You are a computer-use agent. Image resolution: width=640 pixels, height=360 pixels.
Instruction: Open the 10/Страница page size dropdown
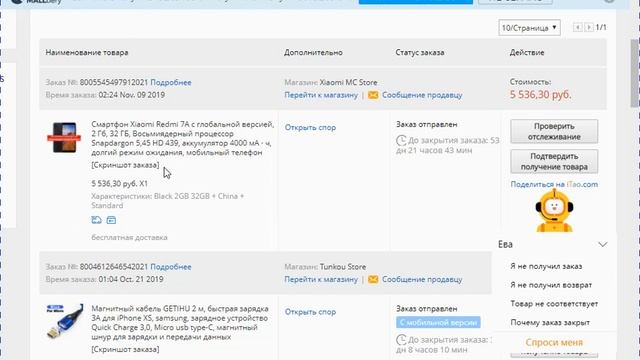pyautogui.click(x=529, y=28)
